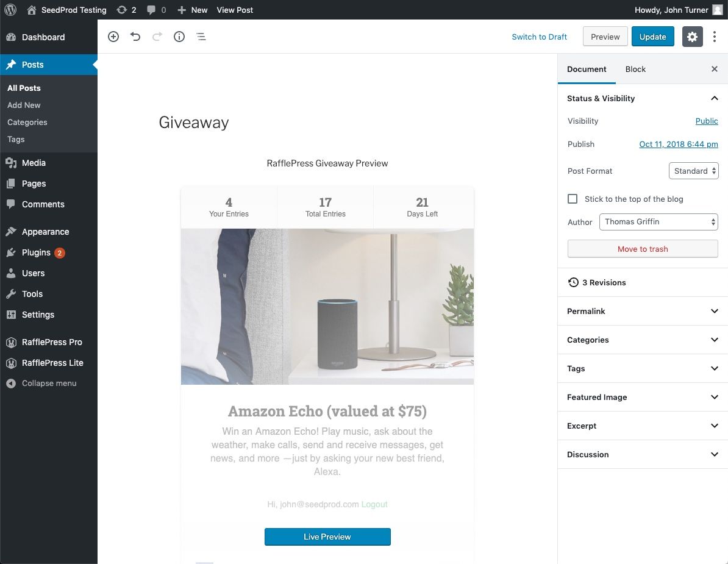Open the more tools three-dot menu

point(715,37)
